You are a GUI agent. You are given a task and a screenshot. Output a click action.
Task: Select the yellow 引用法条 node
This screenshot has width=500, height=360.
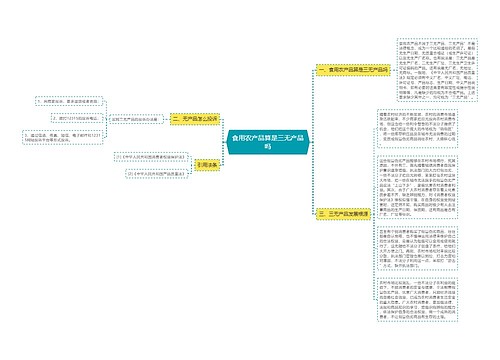click(207, 165)
